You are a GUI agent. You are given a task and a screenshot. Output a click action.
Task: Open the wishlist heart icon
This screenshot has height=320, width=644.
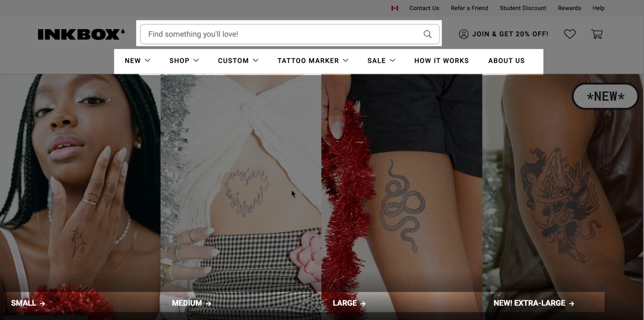pos(570,34)
